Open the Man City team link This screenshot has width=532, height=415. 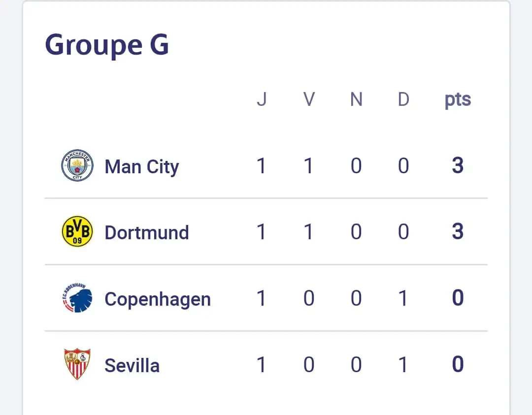click(x=141, y=167)
